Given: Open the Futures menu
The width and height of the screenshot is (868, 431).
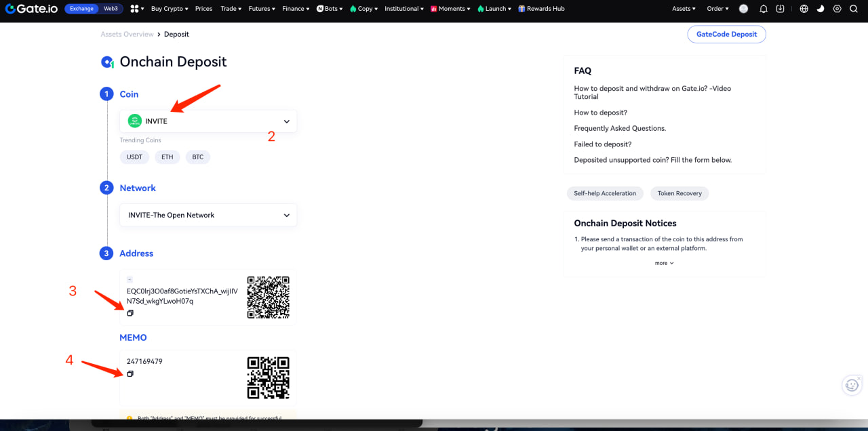Looking at the screenshot, I should point(261,9).
